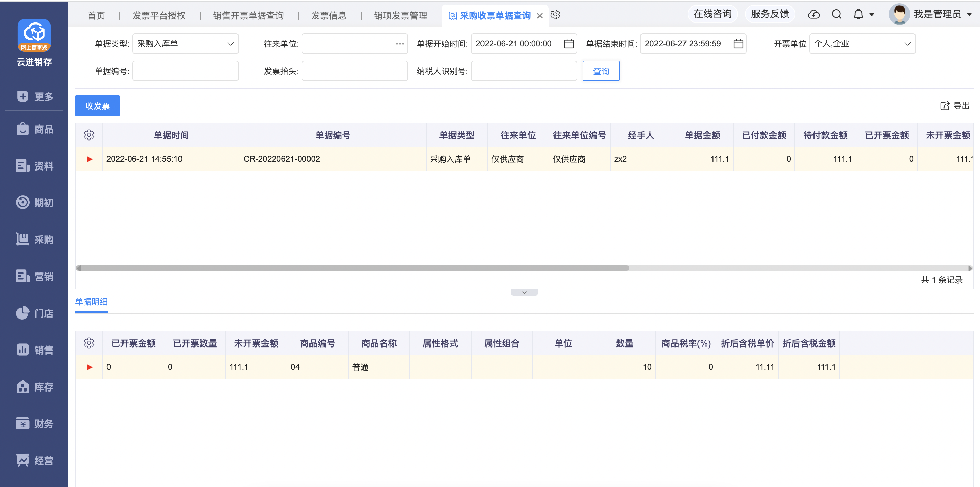This screenshot has height=487, width=980.
Task: Click the 发票抬头 input field
Action: (x=355, y=71)
